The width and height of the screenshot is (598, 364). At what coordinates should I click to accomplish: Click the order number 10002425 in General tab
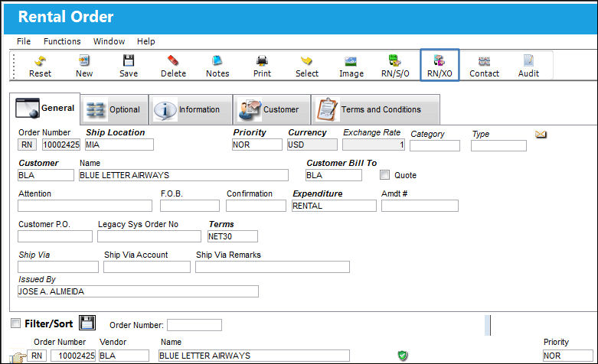(x=61, y=145)
